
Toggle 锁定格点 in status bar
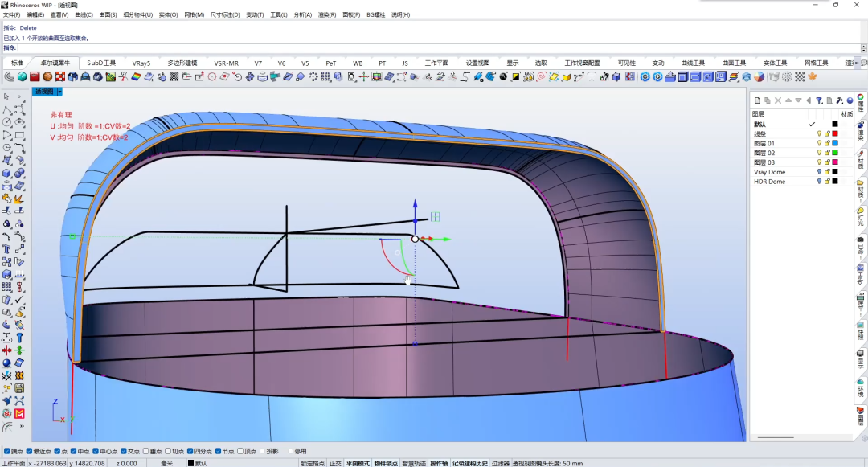click(313, 463)
